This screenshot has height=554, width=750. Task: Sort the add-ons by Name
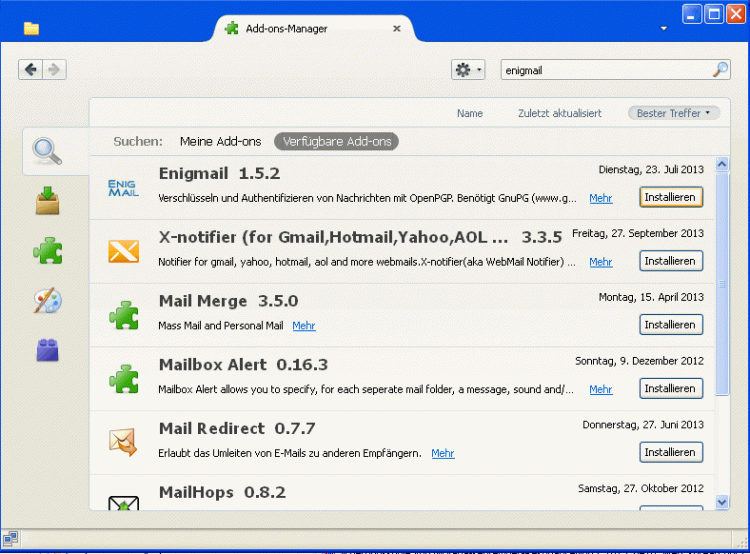[469, 113]
